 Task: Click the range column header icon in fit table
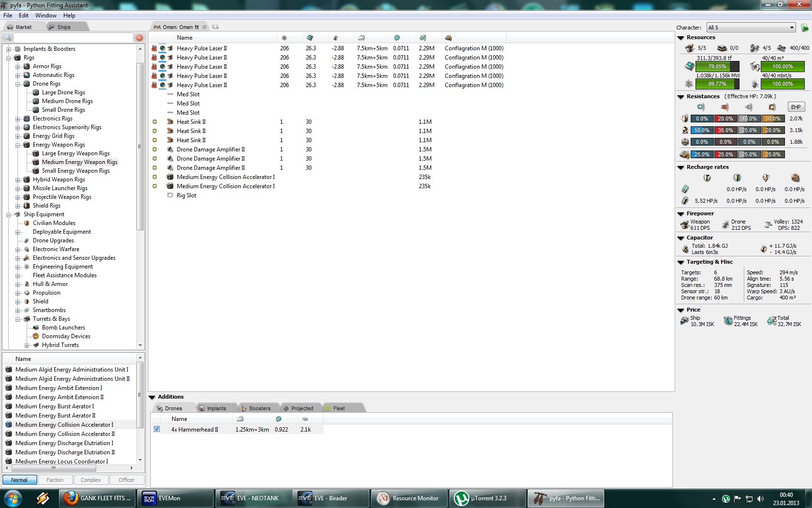(x=362, y=38)
